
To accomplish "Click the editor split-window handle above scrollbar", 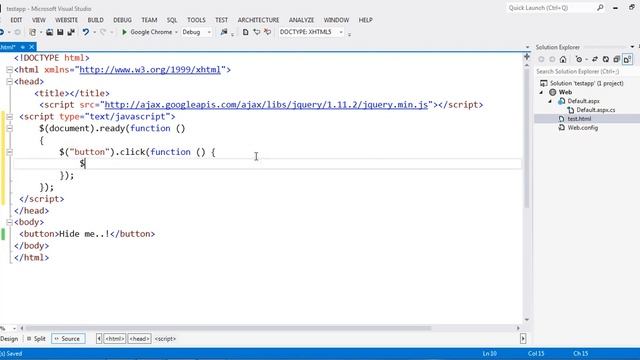I will (527, 57).
